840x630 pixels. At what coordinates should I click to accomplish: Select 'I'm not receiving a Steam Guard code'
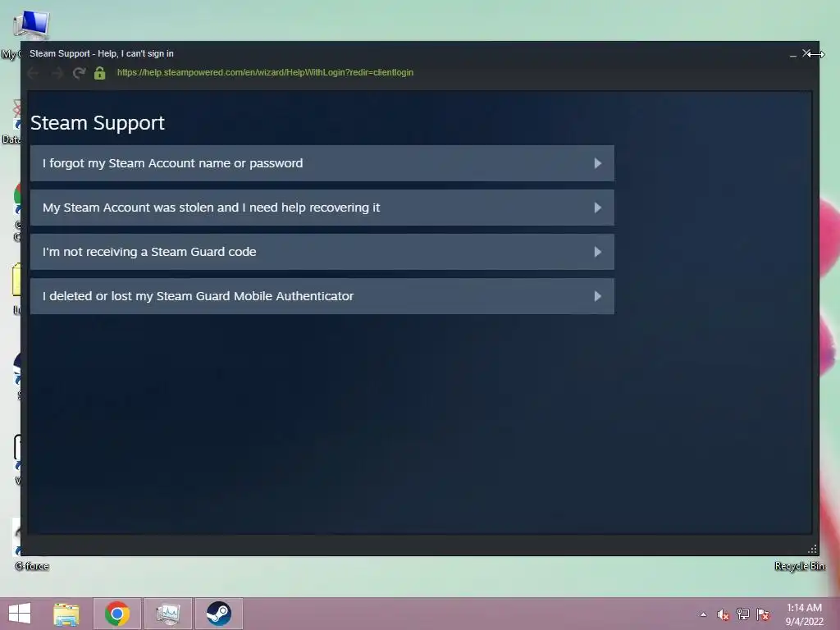click(x=322, y=252)
